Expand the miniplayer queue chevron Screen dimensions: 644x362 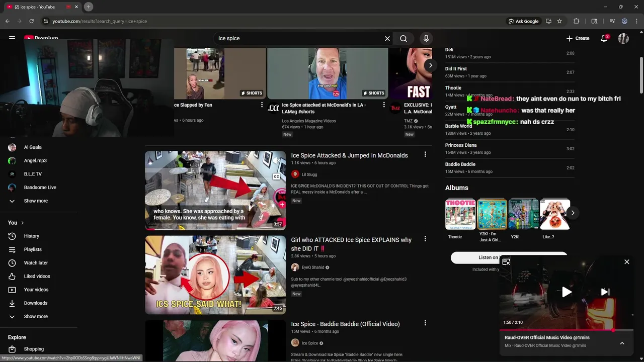622,343
